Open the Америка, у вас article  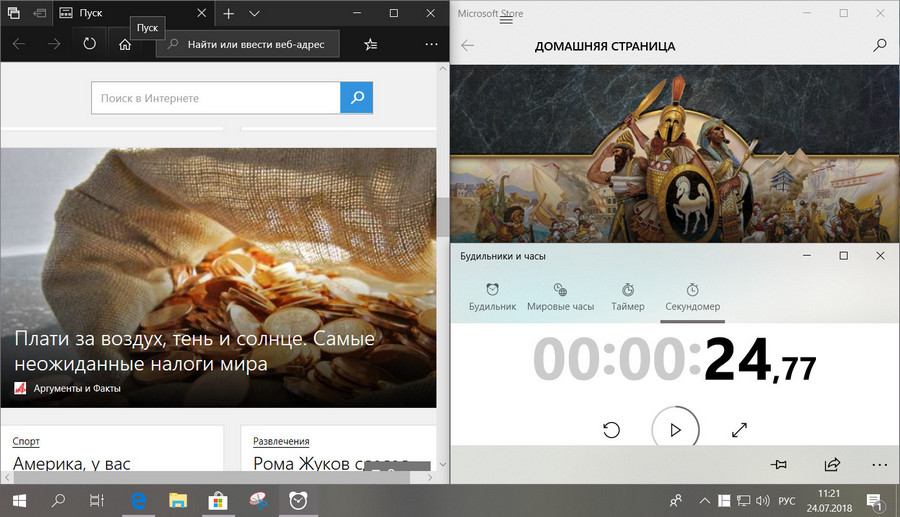tap(72, 463)
